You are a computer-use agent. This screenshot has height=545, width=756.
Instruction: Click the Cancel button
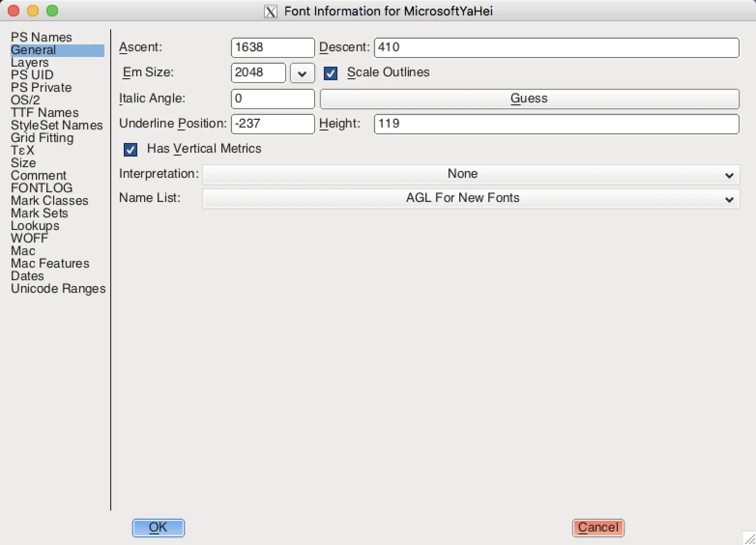tap(598, 528)
